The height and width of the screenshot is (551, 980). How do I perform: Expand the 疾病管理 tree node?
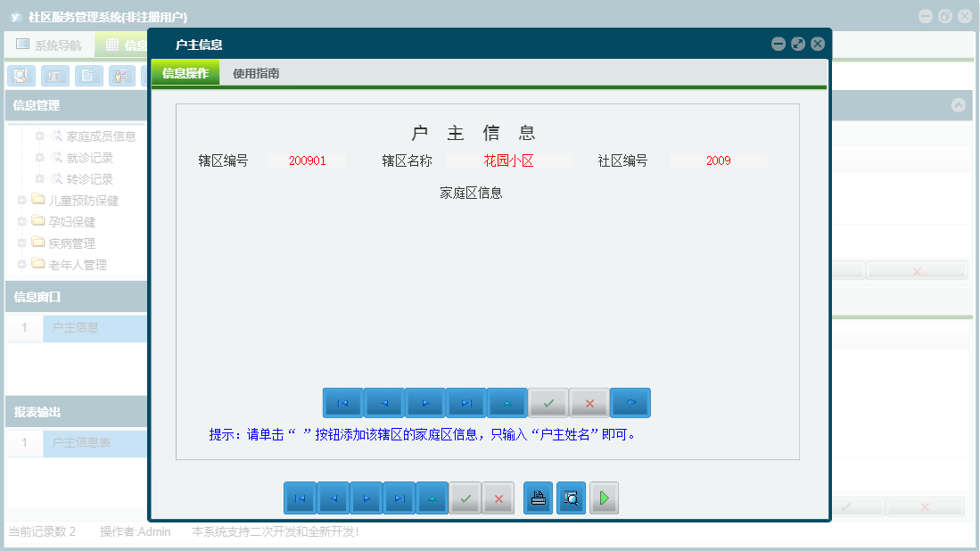click(x=21, y=243)
